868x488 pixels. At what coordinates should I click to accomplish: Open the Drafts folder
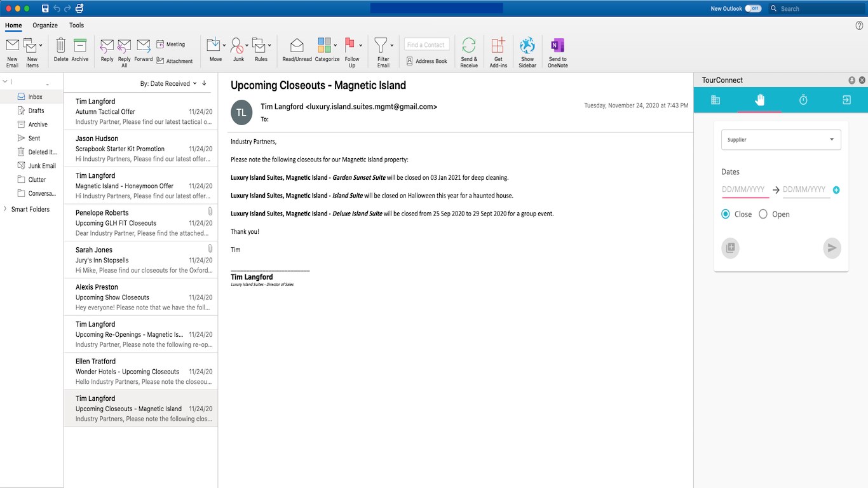32,111
